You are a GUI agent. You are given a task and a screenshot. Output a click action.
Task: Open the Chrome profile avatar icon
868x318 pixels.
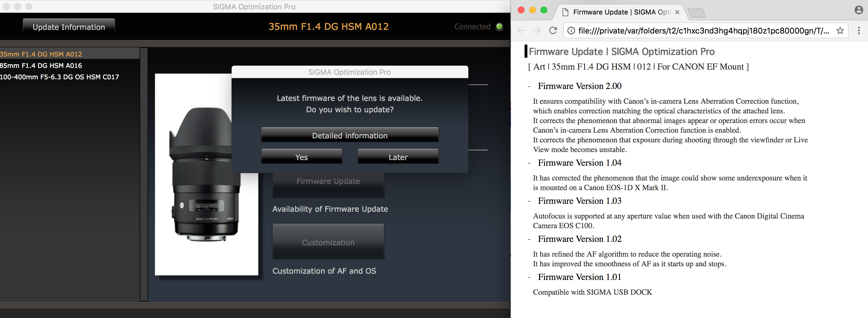859,10
